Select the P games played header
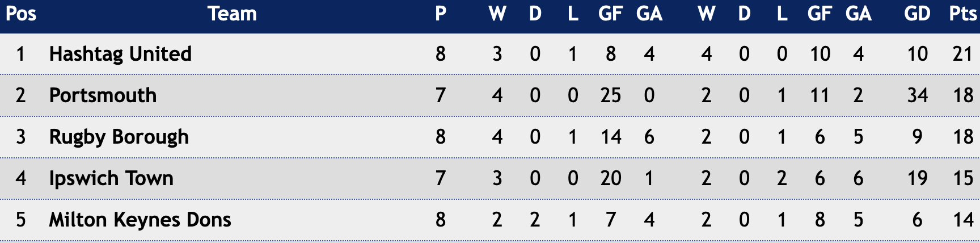980x243 pixels. pos(441,14)
